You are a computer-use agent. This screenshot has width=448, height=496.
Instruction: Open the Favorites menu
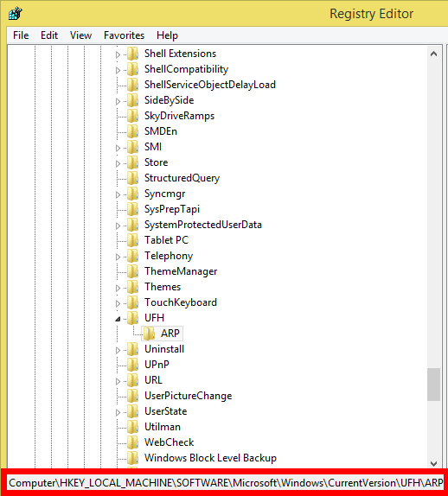(x=125, y=35)
